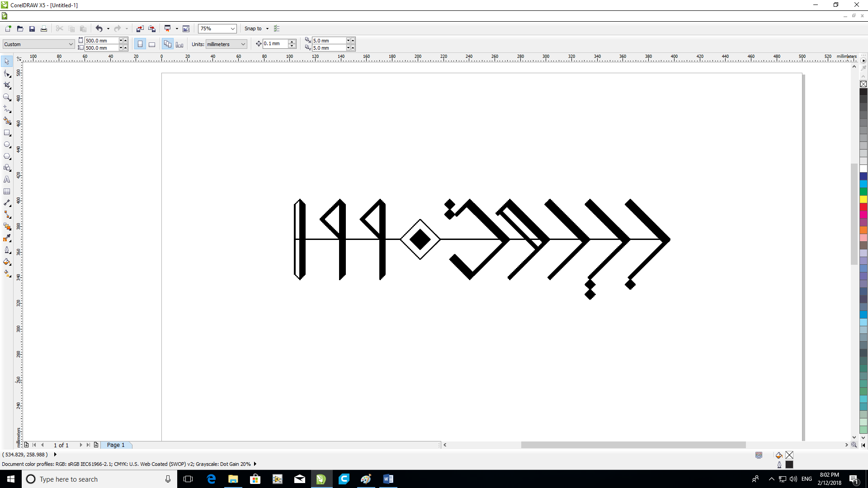
Task: Open the zoom level 75% dropdown
Action: pyautogui.click(x=233, y=28)
